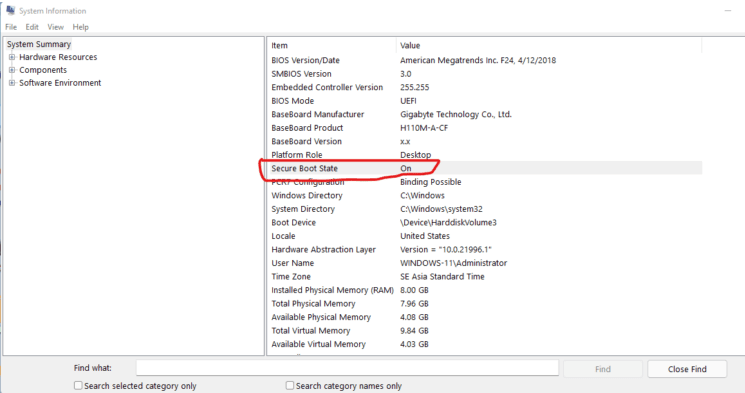The image size is (745, 393).
Task: Minimize the System Information window
Action: (x=727, y=10)
